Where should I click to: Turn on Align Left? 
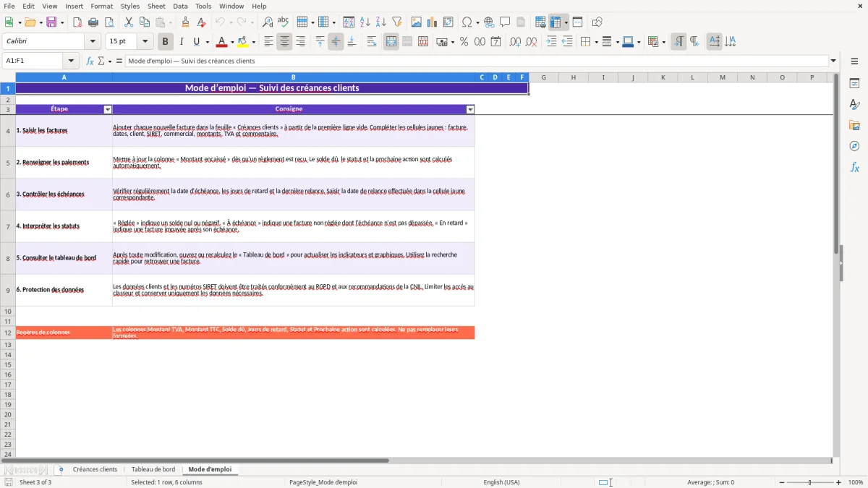268,42
